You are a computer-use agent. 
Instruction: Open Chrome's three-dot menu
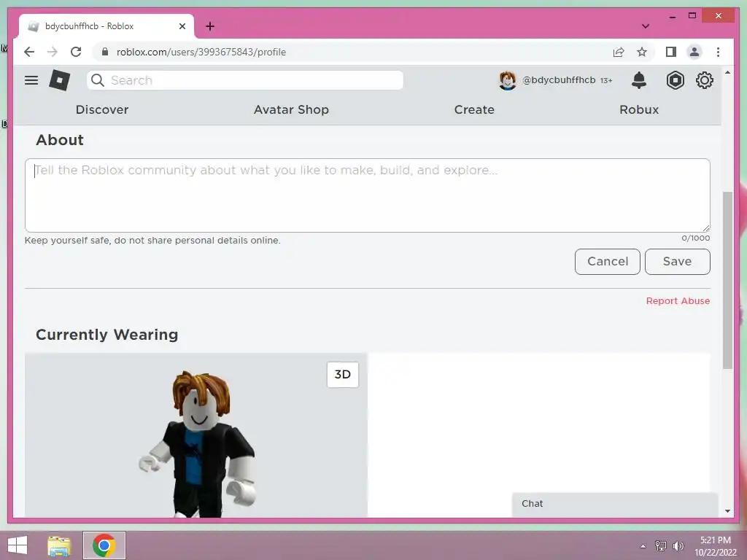tap(718, 52)
